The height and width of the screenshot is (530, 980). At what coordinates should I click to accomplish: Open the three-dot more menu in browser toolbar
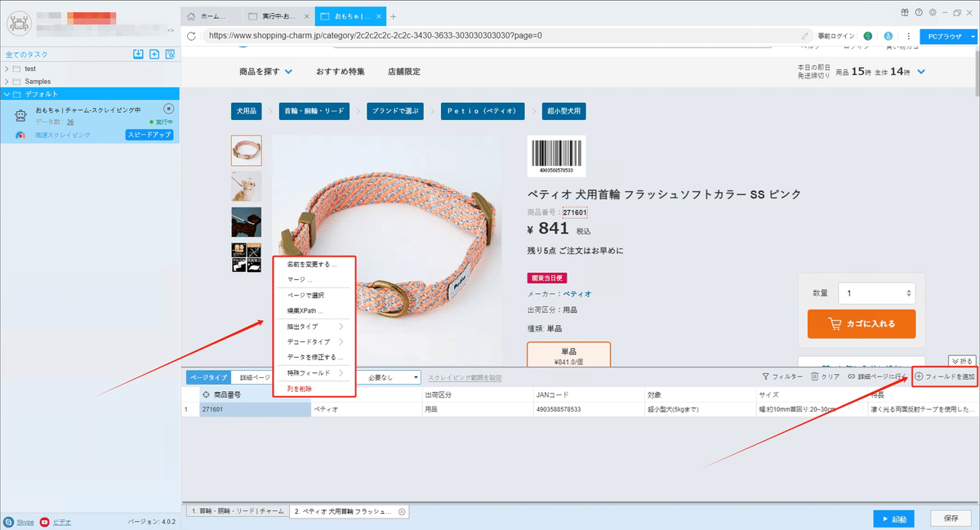pos(908,36)
